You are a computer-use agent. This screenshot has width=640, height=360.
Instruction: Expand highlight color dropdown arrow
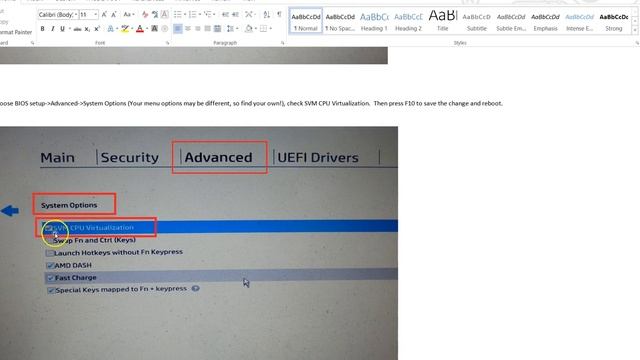(x=132, y=29)
